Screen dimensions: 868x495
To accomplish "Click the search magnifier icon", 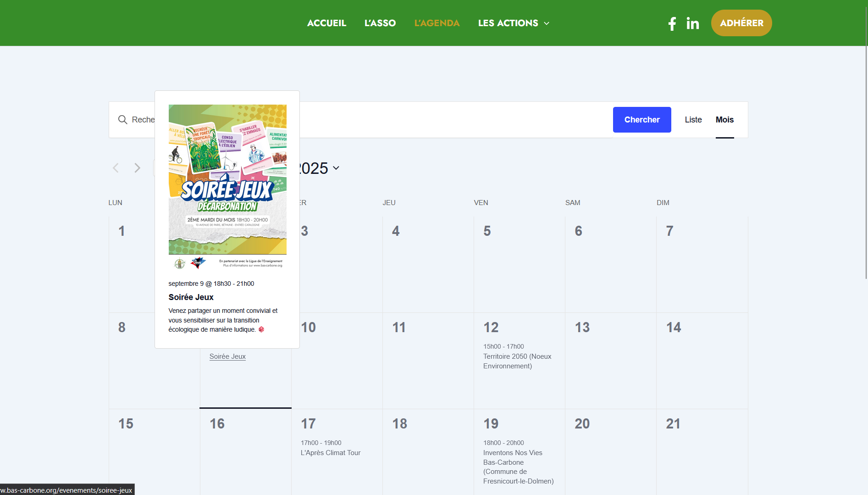I will tap(122, 120).
